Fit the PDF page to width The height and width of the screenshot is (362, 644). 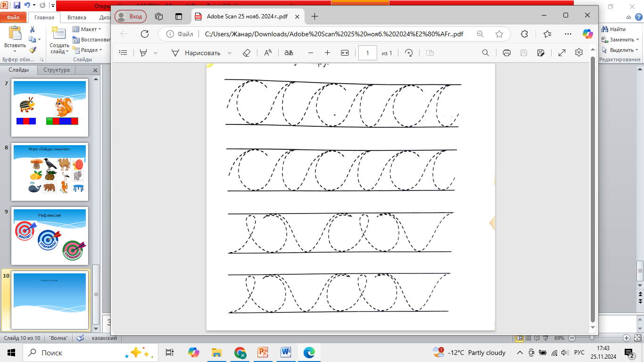click(x=345, y=53)
